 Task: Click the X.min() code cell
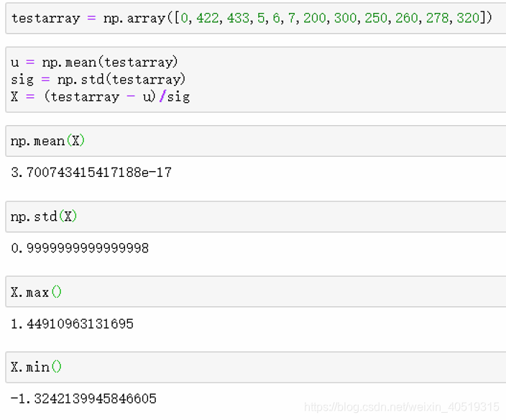pos(256,367)
